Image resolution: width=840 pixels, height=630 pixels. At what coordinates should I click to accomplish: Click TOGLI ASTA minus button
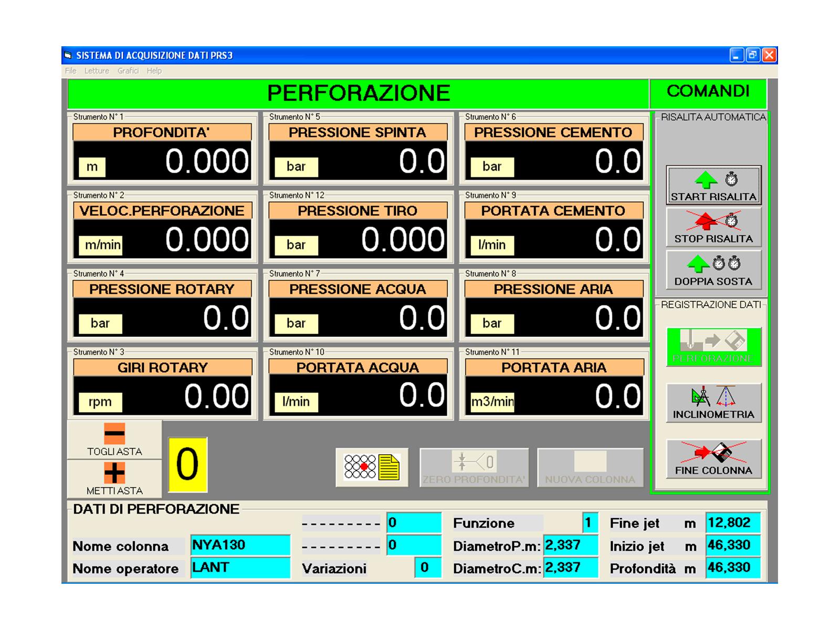click(x=114, y=439)
